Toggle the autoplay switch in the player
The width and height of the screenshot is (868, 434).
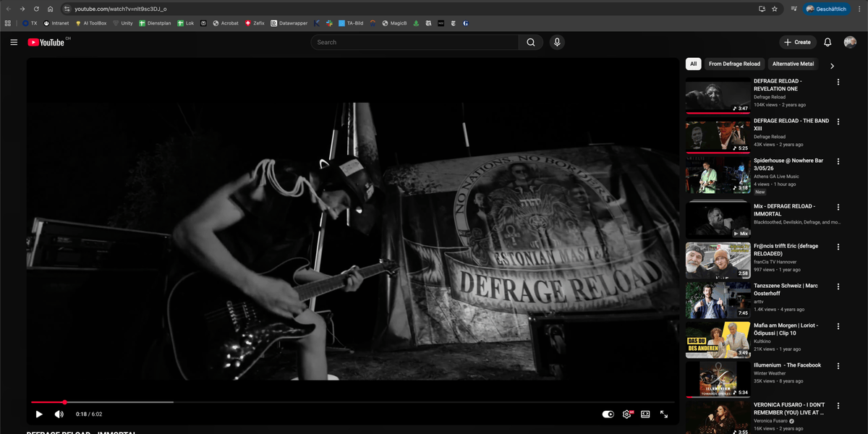click(608, 414)
